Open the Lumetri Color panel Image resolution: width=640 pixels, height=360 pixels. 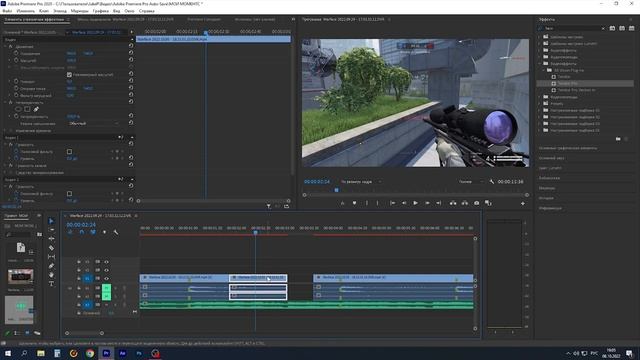pyautogui.click(x=550, y=168)
